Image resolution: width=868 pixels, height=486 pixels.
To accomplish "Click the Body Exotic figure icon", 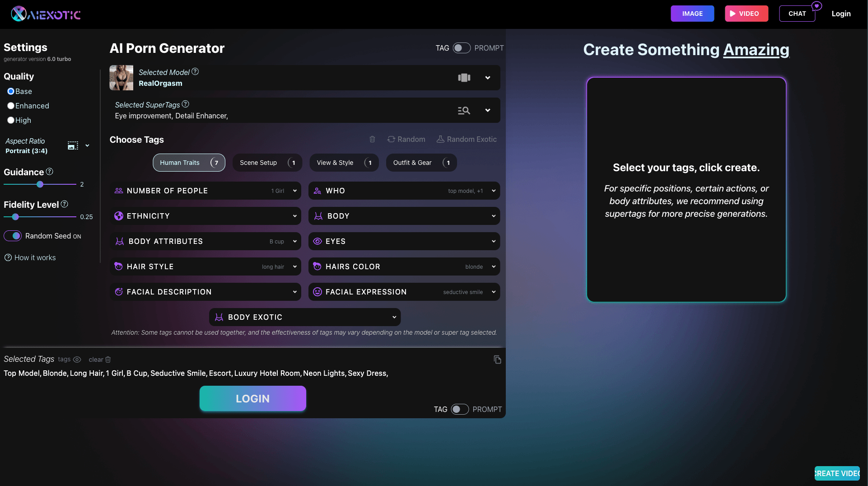I will pos(219,317).
